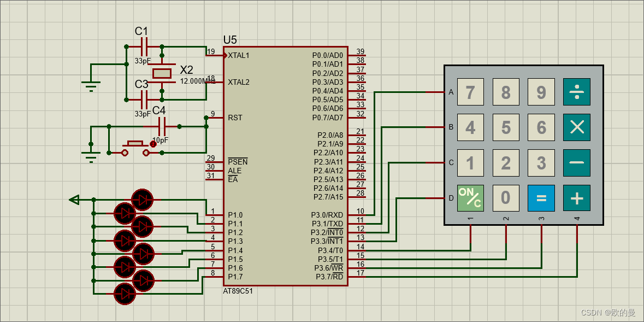Click the keypad row A label

(x=451, y=92)
